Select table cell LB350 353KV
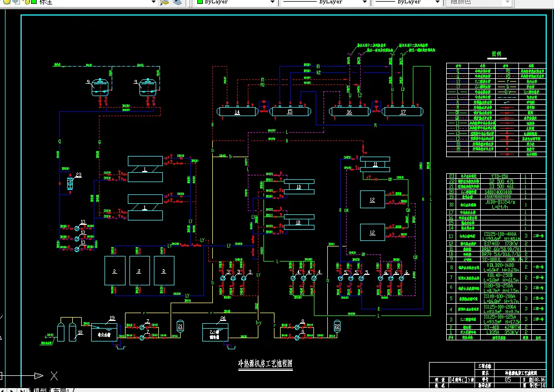Viewport: 554px width, 392px height. [x=501, y=333]
